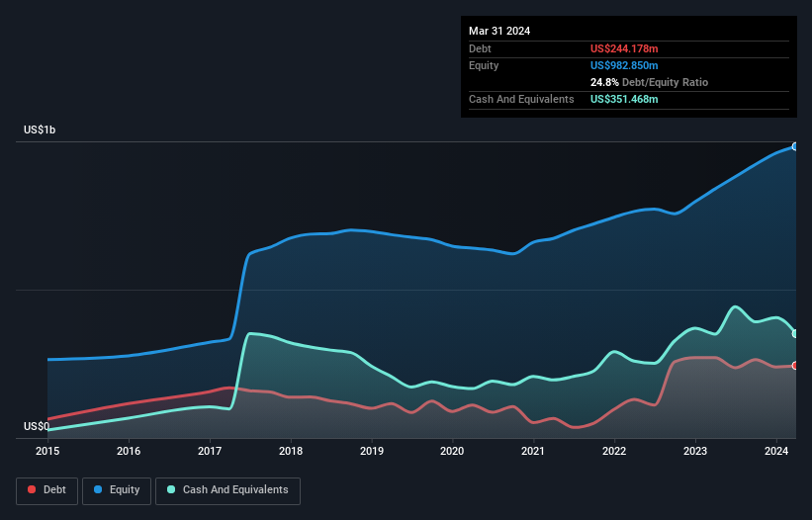Click the 2023 x-axis label
812x520 pixels.
[695, 451]
